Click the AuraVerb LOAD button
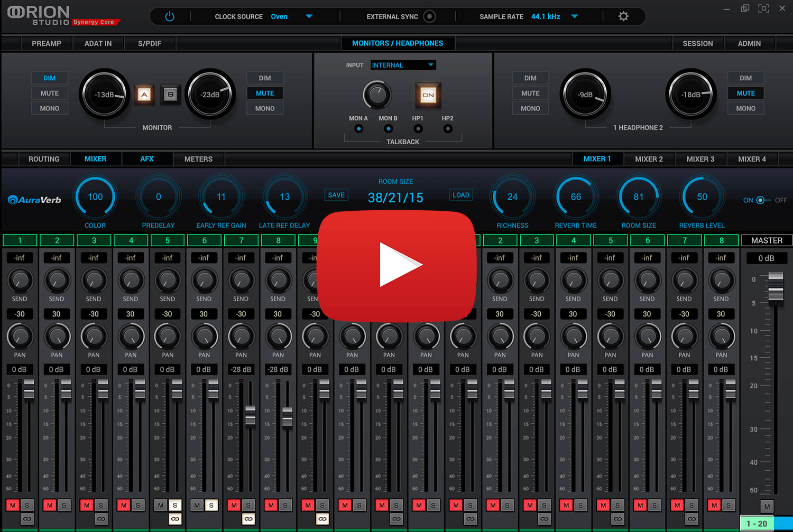Image resolution: width=793 pixels, height=532 pixels. pyautogui.click(x=461, y=195)
